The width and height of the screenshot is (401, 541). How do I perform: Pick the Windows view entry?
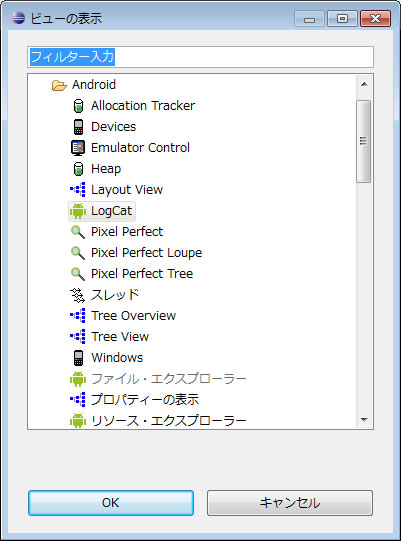pos(117,358)
